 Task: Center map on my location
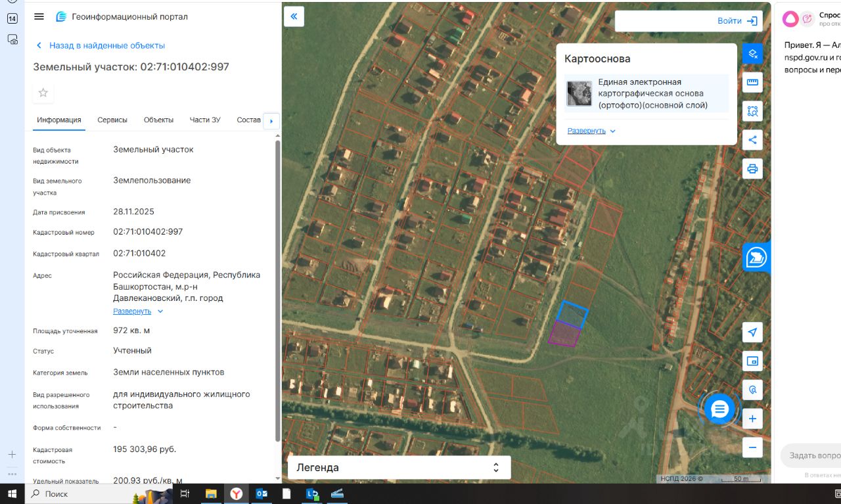(752, 332)
